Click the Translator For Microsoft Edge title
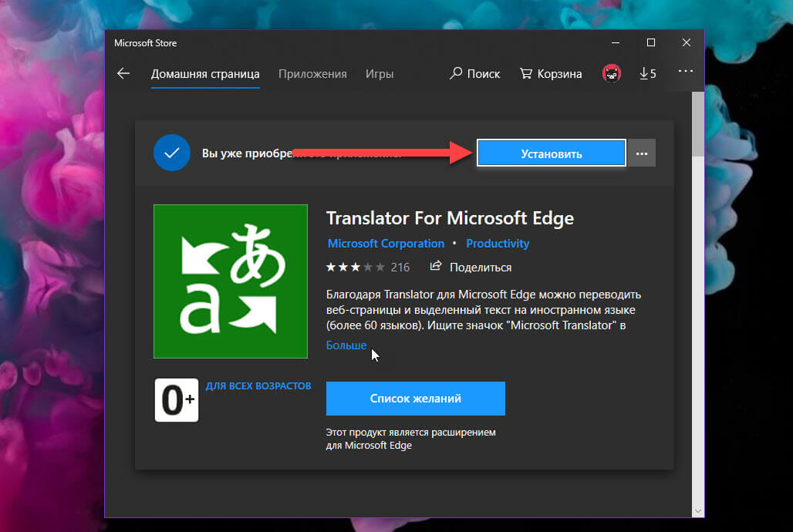793x532 pixels. pos(450,218)
